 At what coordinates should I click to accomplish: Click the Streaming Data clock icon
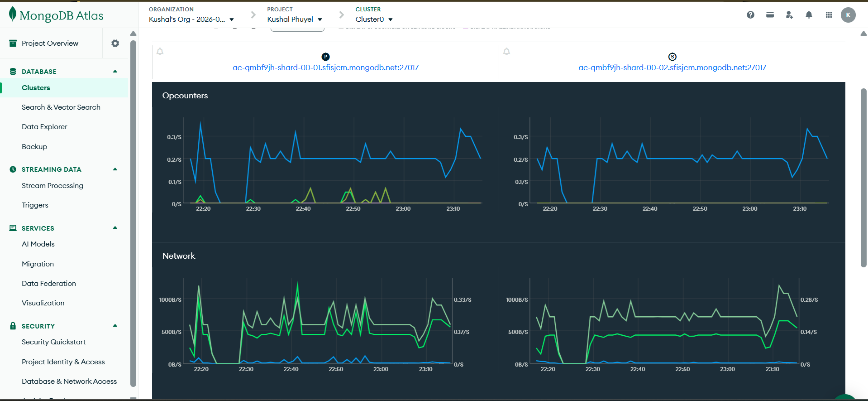[13, 169]
